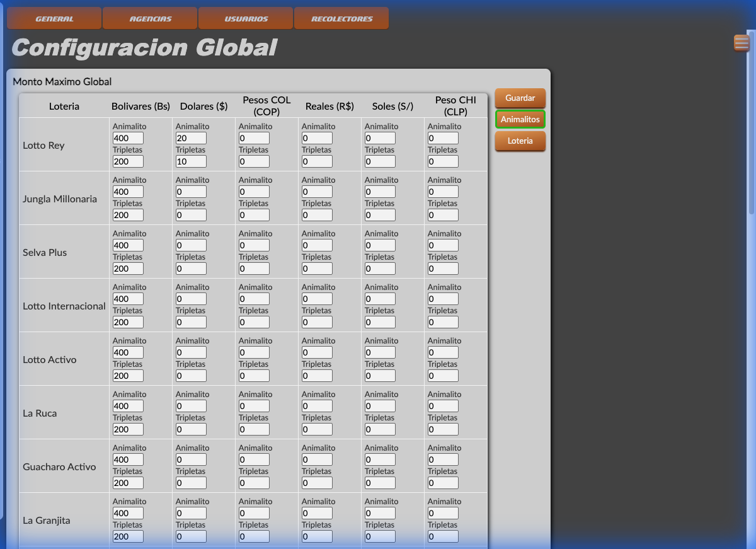756x549 pixels.
Task: Select La Granjita Tripletas Bolivares field
Action: pos(128,536)
